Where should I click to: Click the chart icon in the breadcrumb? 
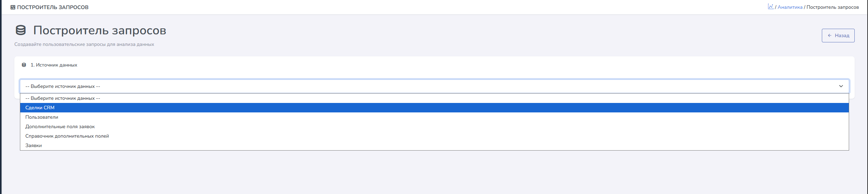(x=770, y=7)
